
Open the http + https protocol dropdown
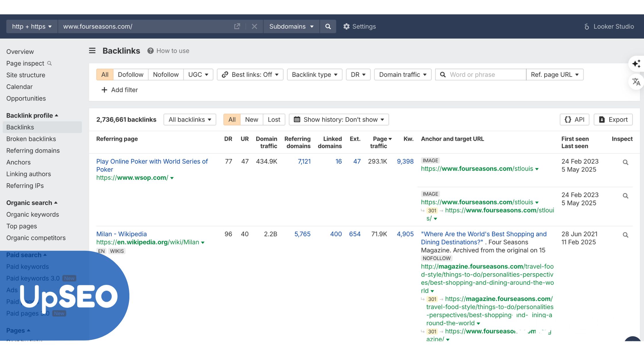coord(32,26)
